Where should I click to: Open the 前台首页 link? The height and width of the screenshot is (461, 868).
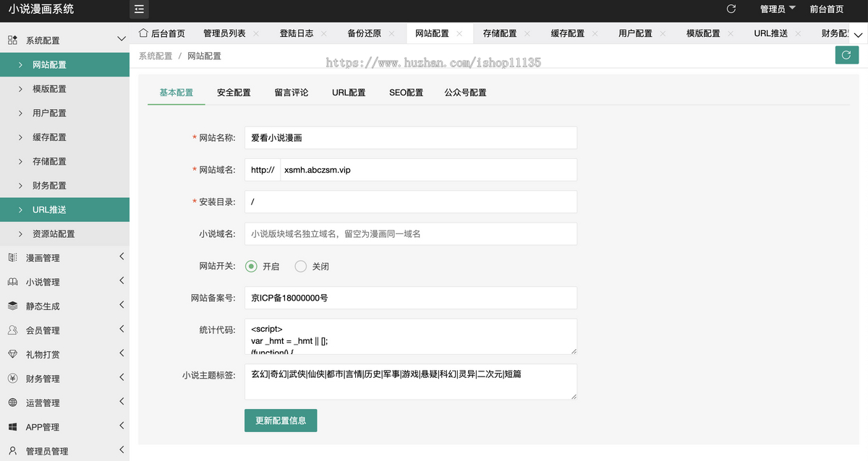pyautogui.click(x=827, y=9)
